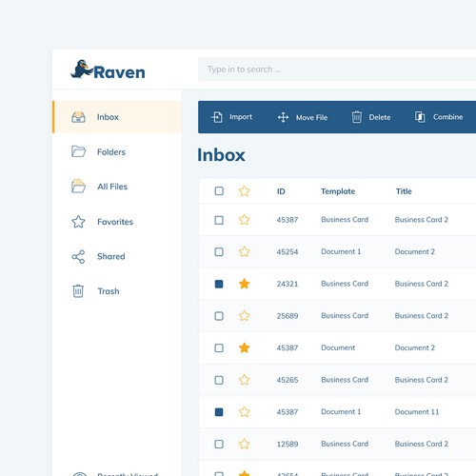The height and width of the screenshot is (476, 476).
Task: Star the row with ID 45265
Action: pos(245,380)
